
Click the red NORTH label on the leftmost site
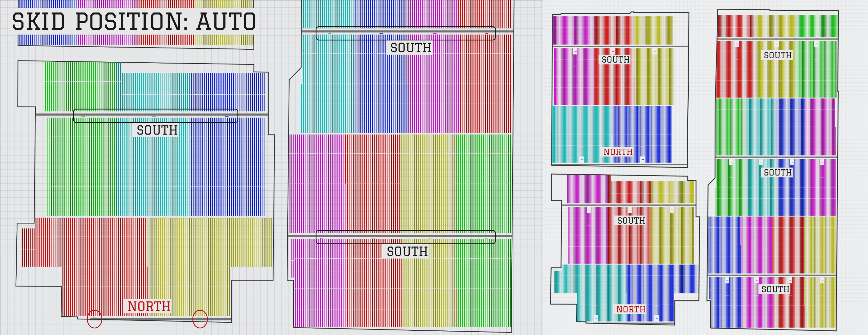pos(149,306)
